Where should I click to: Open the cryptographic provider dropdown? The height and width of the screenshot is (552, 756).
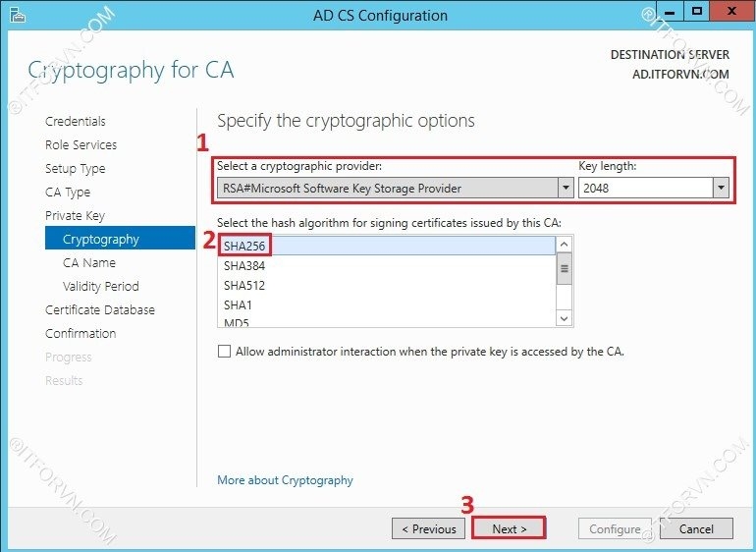(565, 188)
